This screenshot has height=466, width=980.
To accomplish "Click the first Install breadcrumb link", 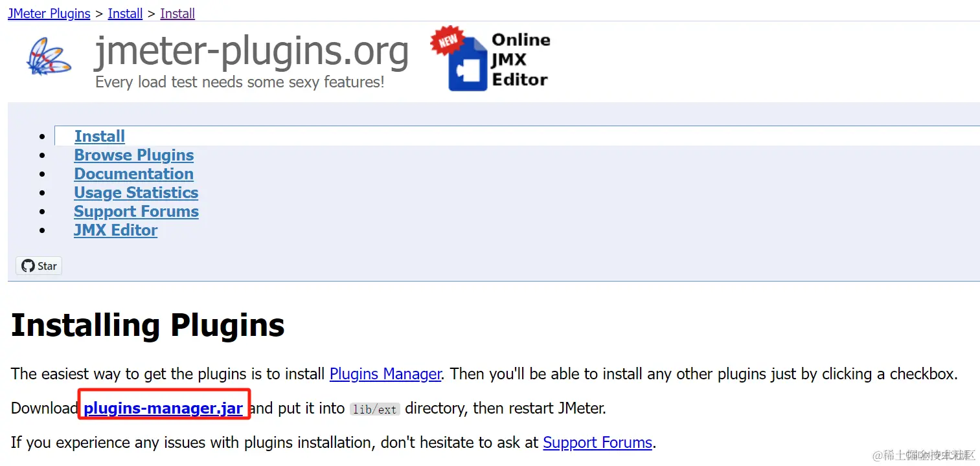I will 125,14.
